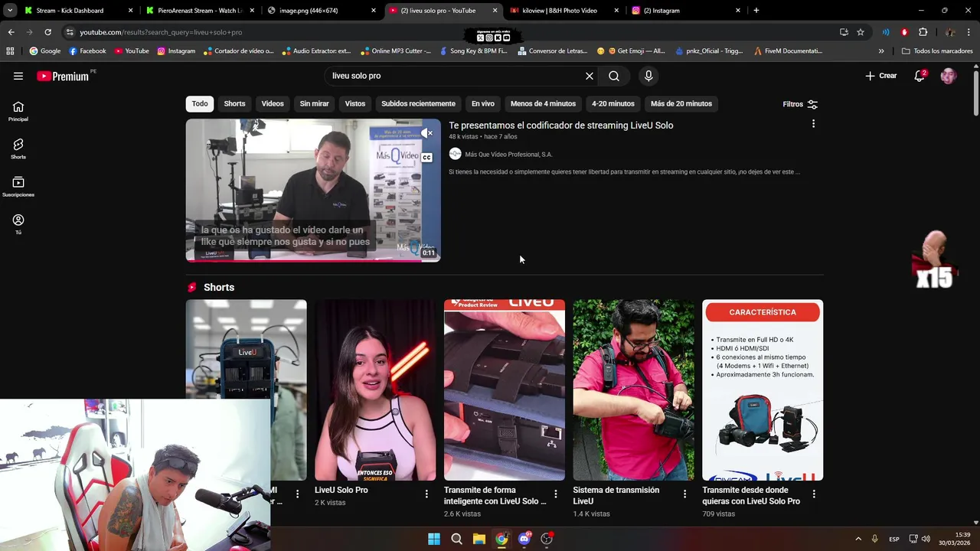Open the notifications bell
980x551 pixels.
(920, 76)
